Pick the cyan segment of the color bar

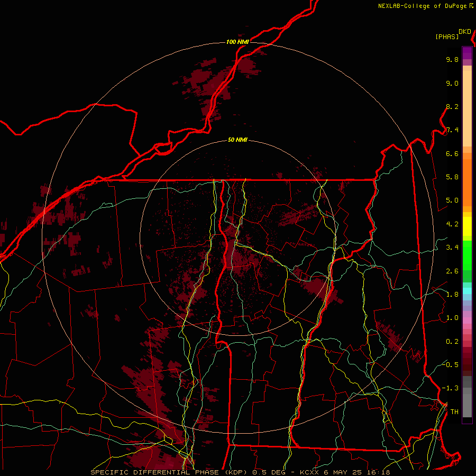click(467, 290)
